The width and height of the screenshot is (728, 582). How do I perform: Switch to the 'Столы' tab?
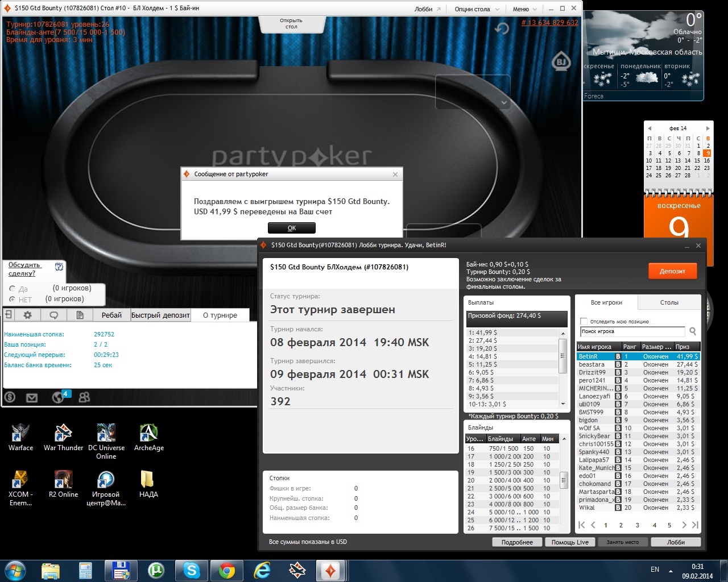point(669,302)
